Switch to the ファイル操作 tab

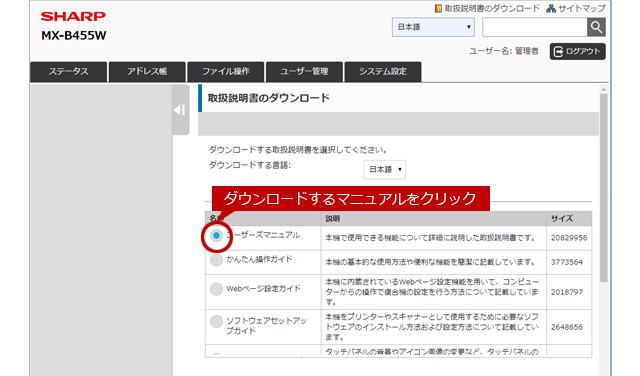tap(226, 72)
